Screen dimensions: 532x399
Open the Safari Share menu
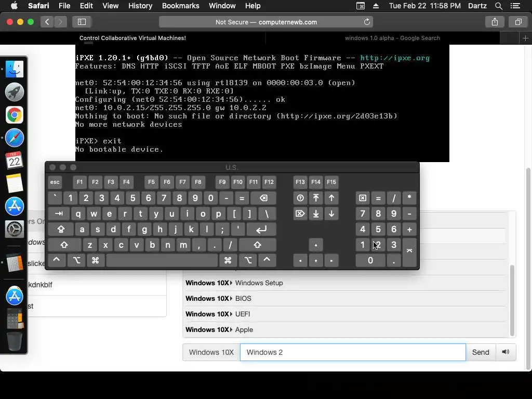[x=495, y=22]
